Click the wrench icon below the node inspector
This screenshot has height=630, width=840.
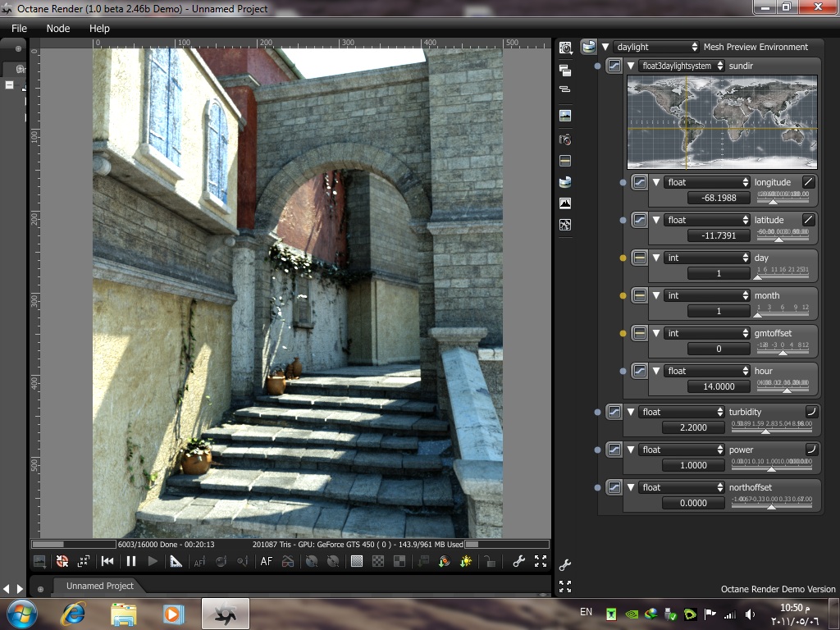tap(565, 565)
